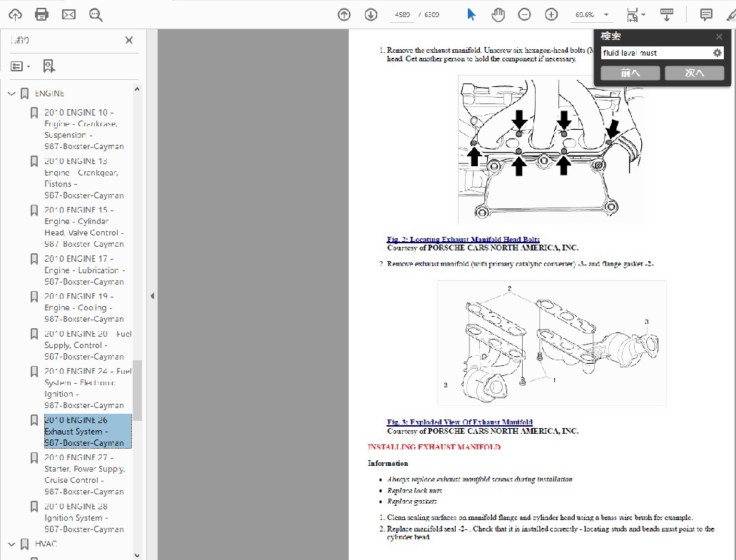Collapse the HVAC bookmark group
736x560 pixels.
(x=11, y=544)
